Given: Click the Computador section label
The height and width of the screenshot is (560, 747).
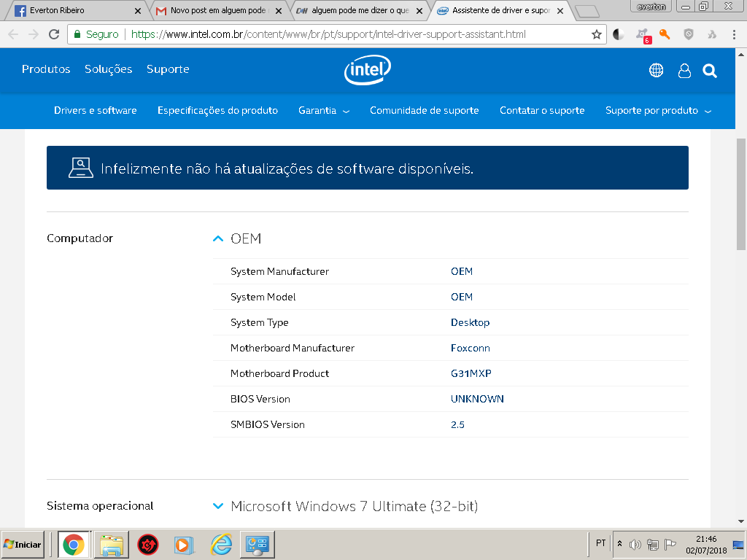Looking at the screenshot, I should [x=80, y=238].
